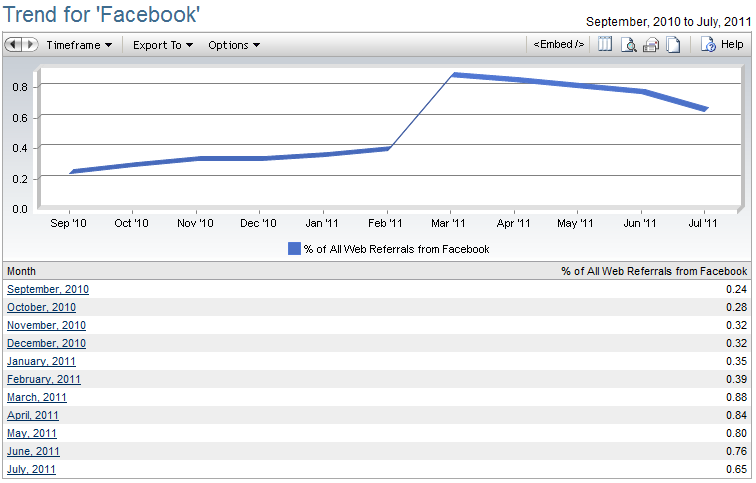Screen dimensions: 756x483
Task: Click the September, 2010 to July, 2011 date range
Action: [668, 22]
